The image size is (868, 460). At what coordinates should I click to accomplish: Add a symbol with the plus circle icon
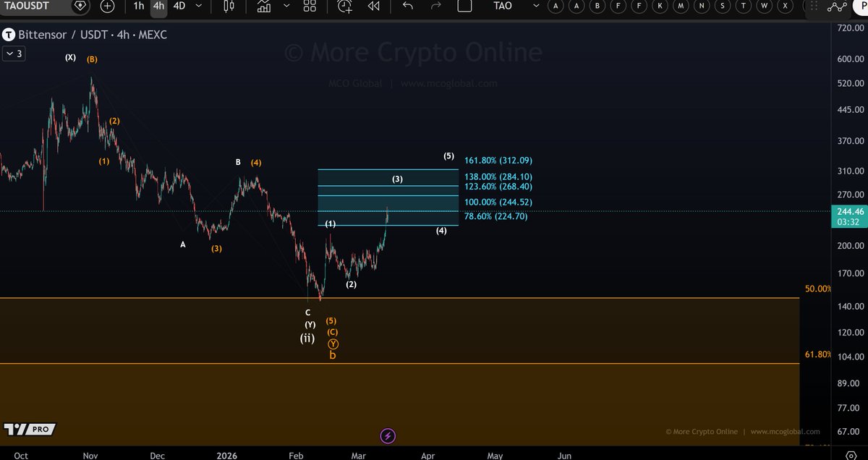tap(107, 6)
